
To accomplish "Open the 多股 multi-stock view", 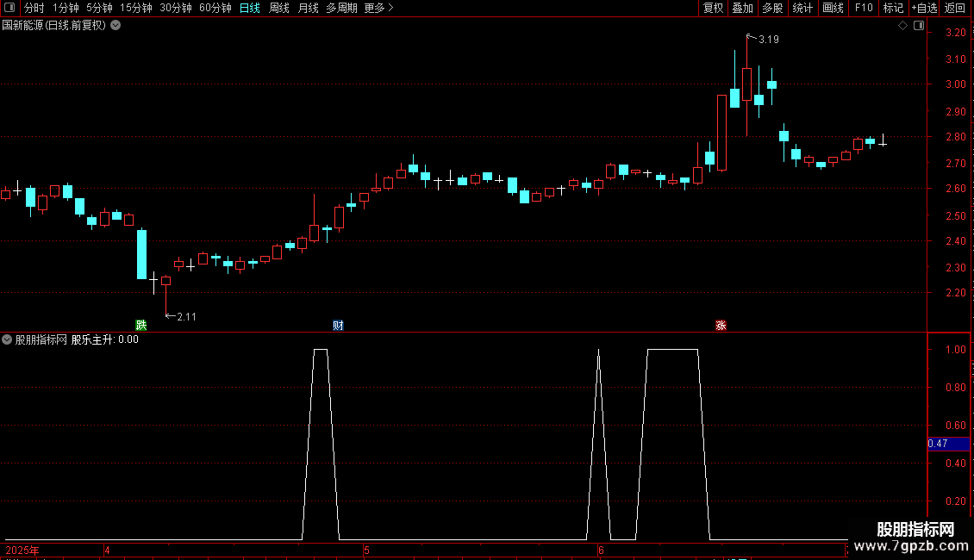I will [773, 8].
